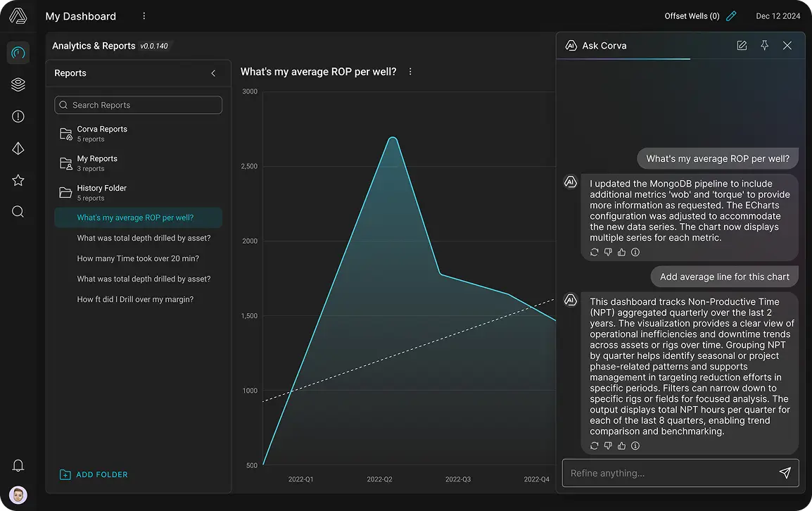Screen dimensions: 812x511
Task: Edit Offset Wells with pencil icon
Action: click(731, 16)
